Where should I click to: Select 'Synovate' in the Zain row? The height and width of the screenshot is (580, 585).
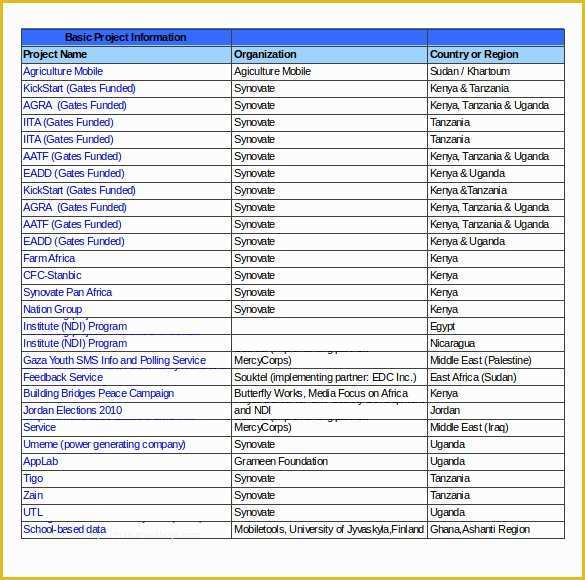[254, 495]
